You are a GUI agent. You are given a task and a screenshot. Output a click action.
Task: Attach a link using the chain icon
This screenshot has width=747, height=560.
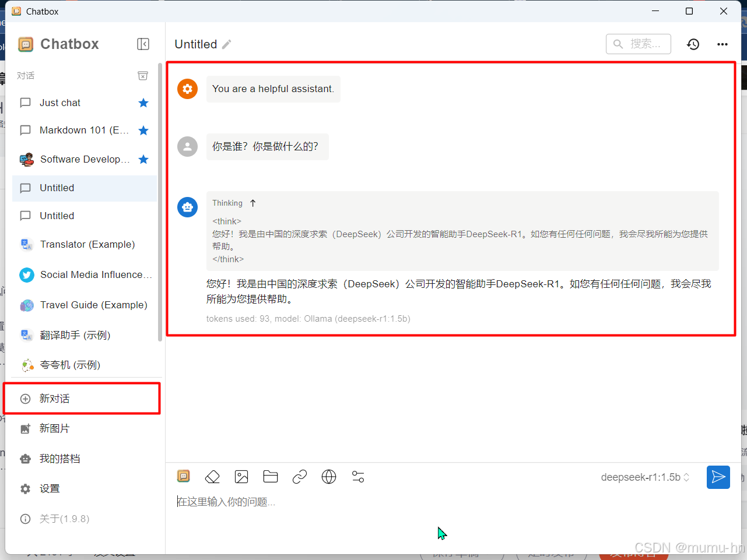click(300, 477)
